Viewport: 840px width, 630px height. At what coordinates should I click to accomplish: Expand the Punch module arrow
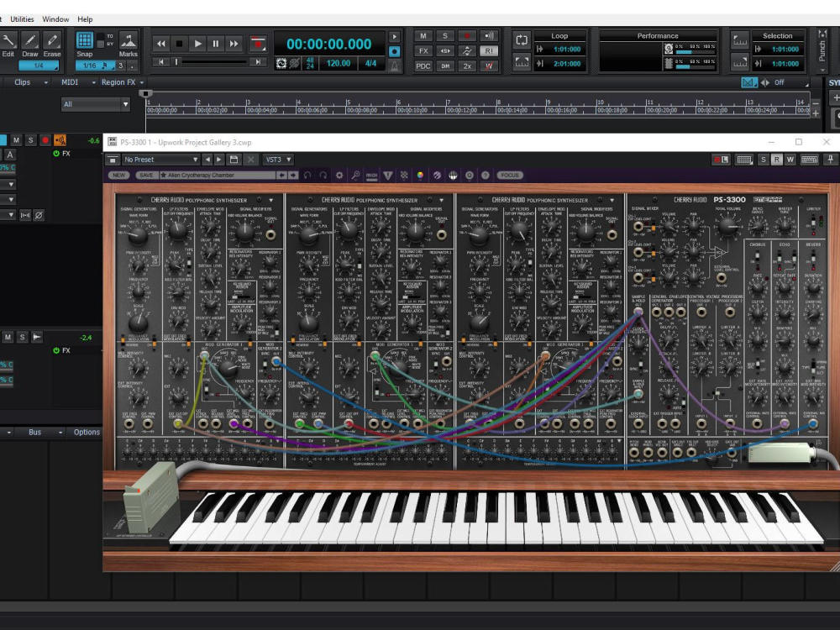pyautogui.click(x=822, y=69)
